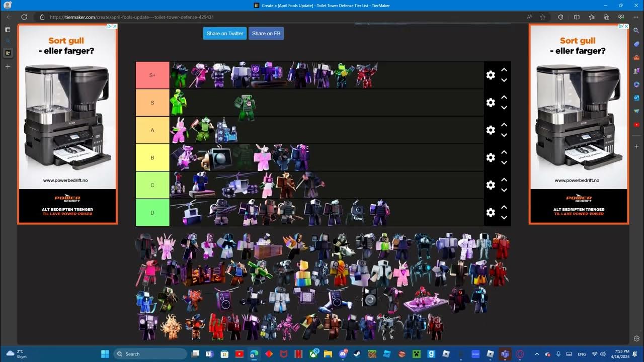The width and height of the screenshot is (644, 362).
Task: Move A tier row up with arrow
Action: click(504, 125)
